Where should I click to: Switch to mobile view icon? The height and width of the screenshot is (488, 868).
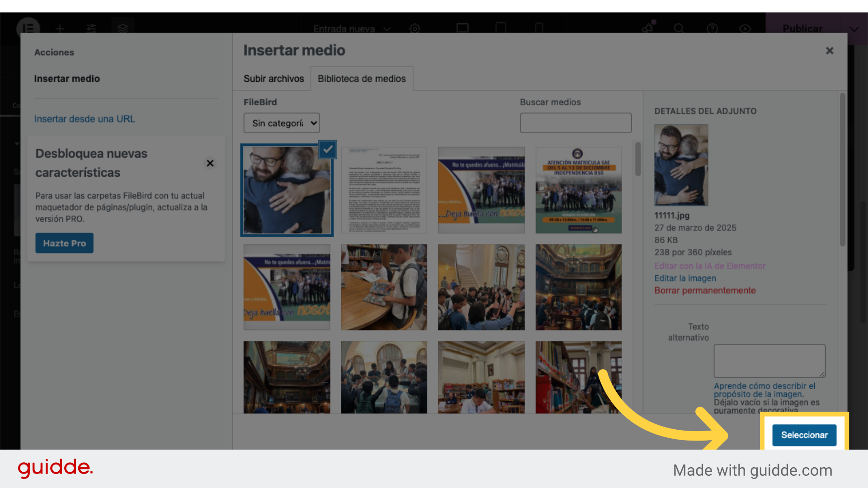[539, 28]
